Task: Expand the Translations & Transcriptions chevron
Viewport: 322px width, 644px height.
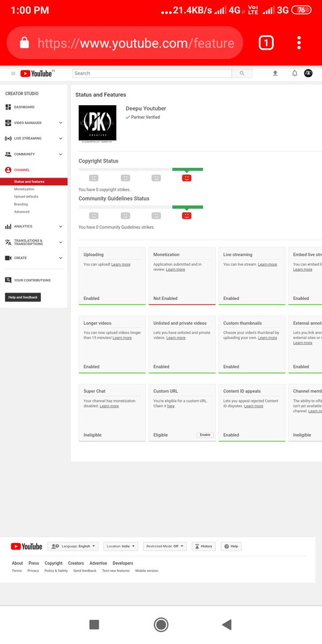Action: click(61, 242)
